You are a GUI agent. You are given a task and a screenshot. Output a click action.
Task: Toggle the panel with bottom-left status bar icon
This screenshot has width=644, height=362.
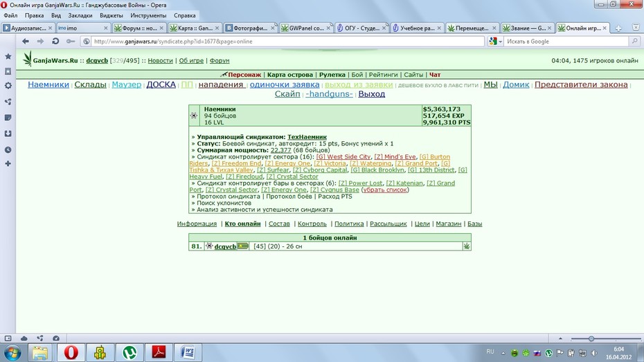click(8, 338)
